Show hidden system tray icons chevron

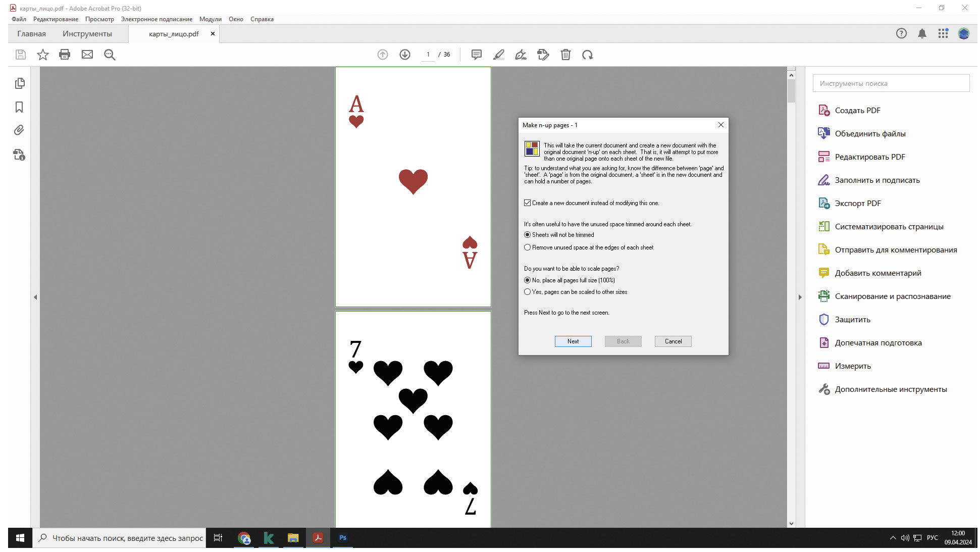(x=893, y=538)
